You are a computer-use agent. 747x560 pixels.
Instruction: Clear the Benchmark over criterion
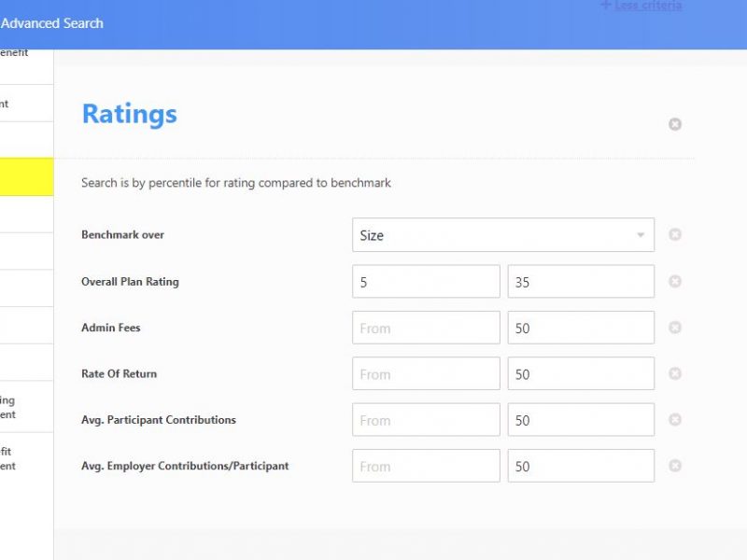pyautogui.click(x=675, y=234)
